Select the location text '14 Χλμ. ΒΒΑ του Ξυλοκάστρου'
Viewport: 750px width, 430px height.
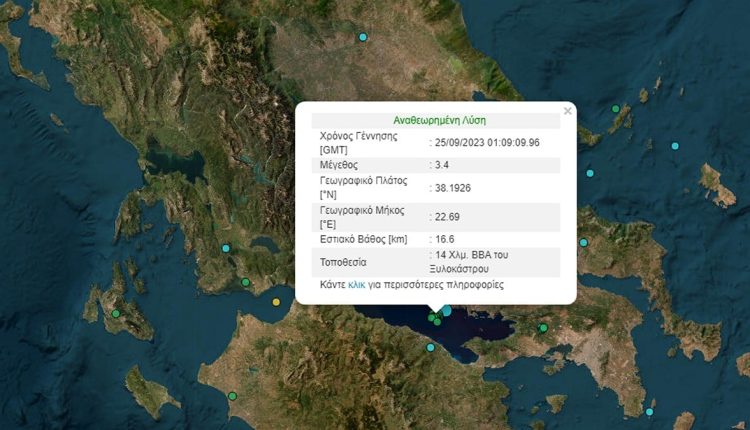[469, 262]
